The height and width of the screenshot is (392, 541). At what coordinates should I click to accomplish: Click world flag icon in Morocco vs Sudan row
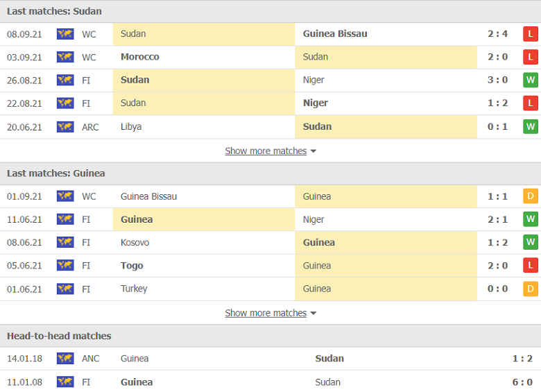[x=65, y=57]
